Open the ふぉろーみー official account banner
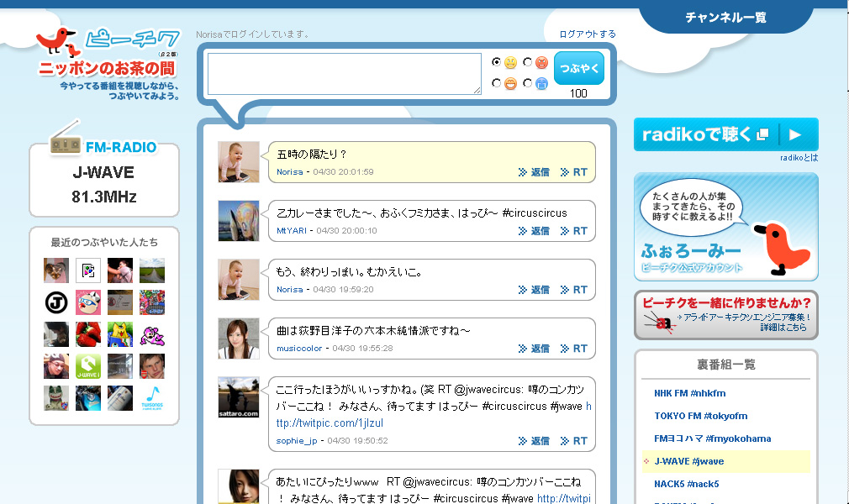The width and height of the screenshot is (849, 504). point(726,227)
